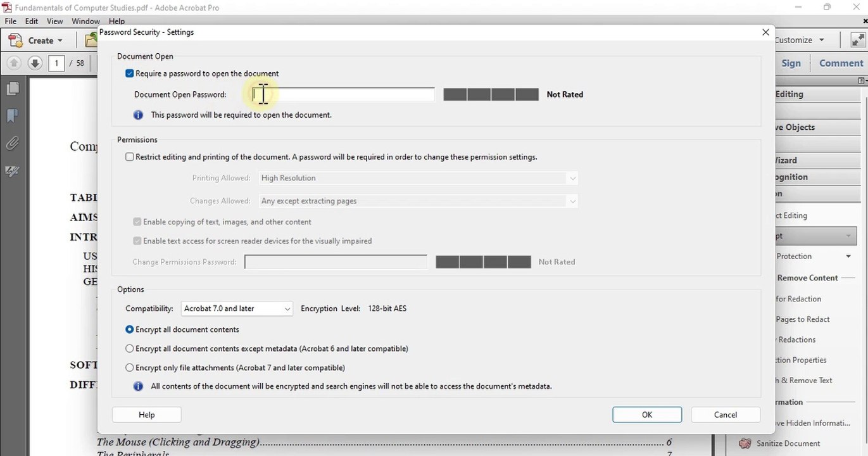The image size is (868, 456).
Task: Toggle screen reader text access checkbox
Action: click(137, 241)
